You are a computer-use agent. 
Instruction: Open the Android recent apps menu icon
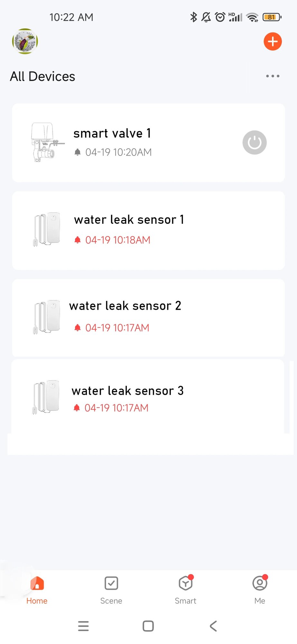[83, 626]
